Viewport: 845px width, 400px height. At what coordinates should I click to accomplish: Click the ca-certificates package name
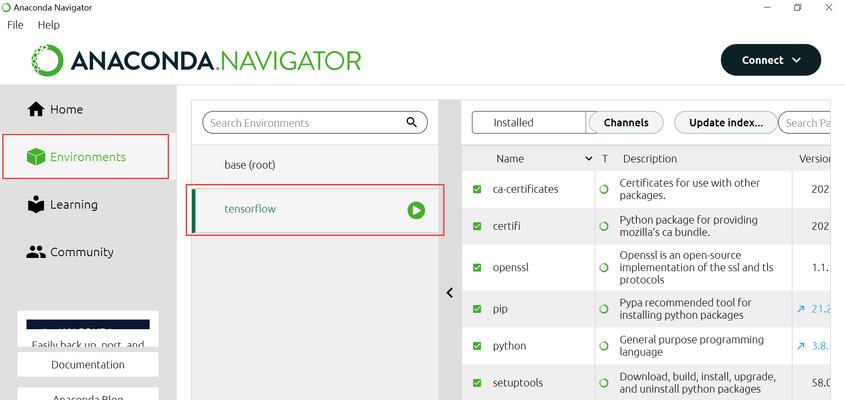[x=525, y=189]
